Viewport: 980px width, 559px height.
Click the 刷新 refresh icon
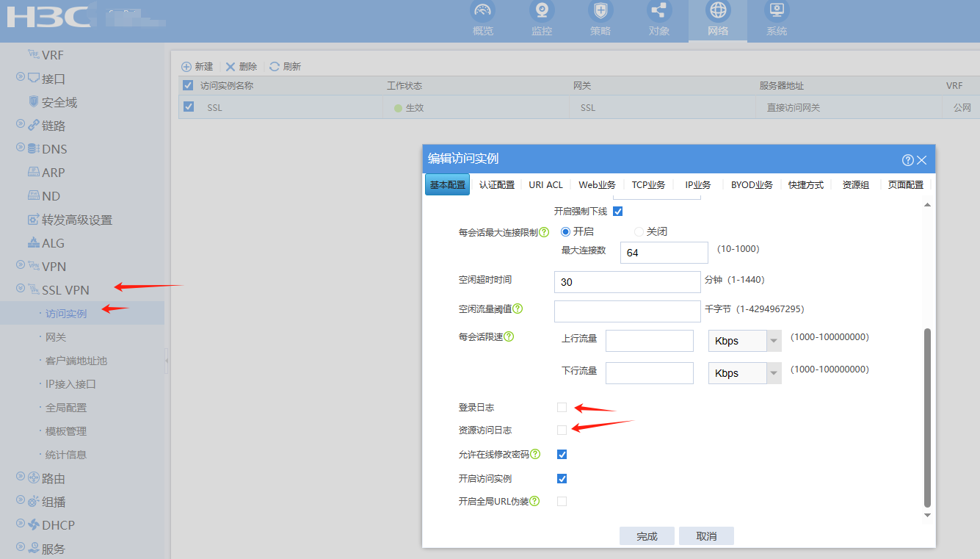pyautogui.click(x=275, y=66)
